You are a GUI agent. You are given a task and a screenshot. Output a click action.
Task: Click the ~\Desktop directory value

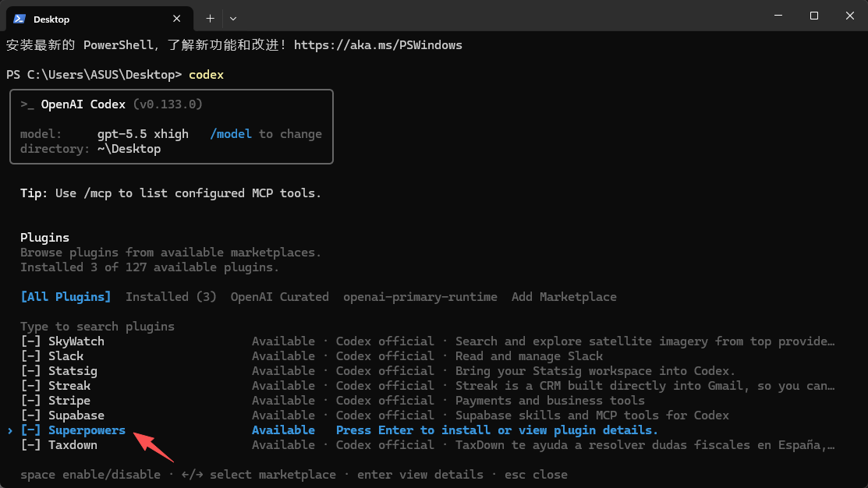tap(129, 149)
